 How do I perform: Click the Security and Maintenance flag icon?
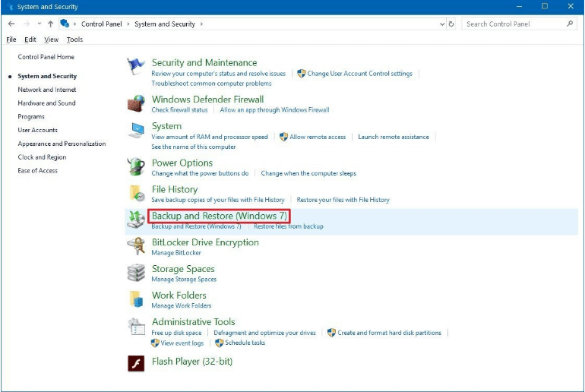click(135, 66)
